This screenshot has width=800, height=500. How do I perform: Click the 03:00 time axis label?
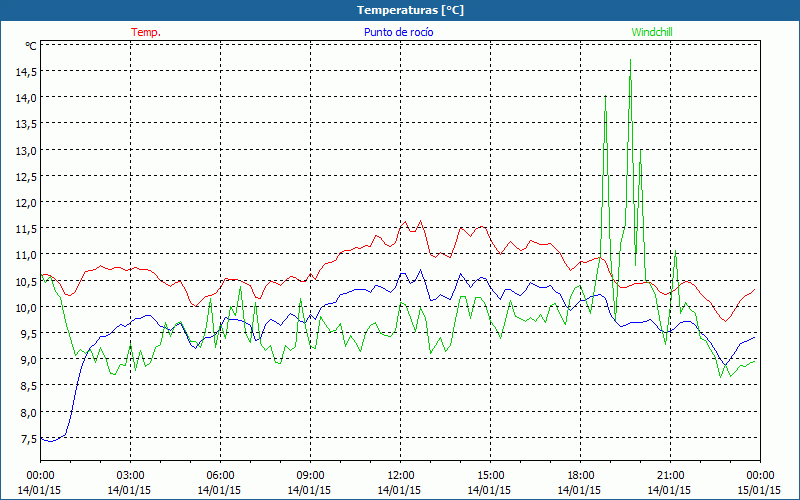pos(130,476)
